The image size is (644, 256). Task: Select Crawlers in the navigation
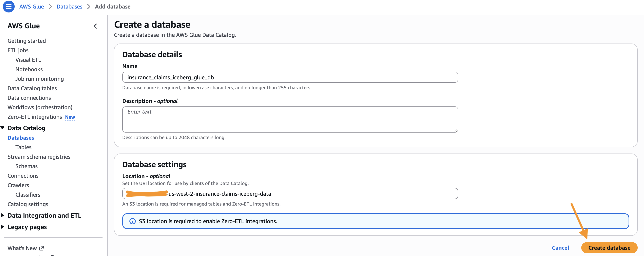pos(18,185)
